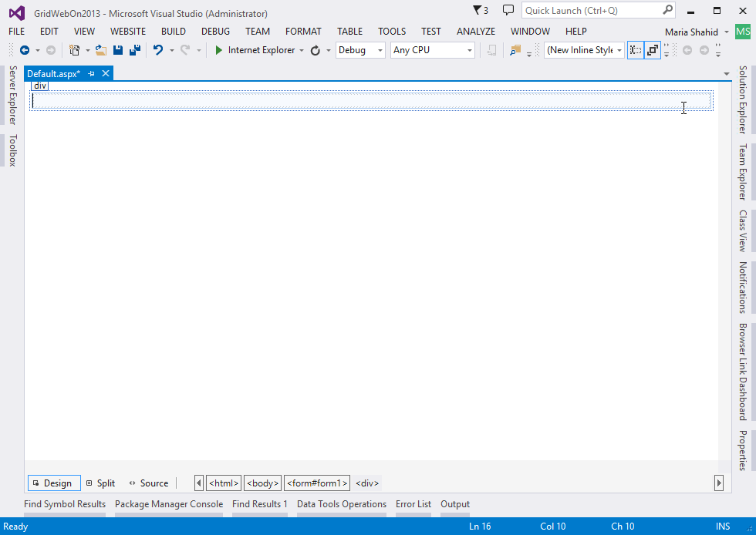Viewport: 756px width, 535px height.
Task: Open notifications flag icon showing 3
Action: [x=480, y=10]
